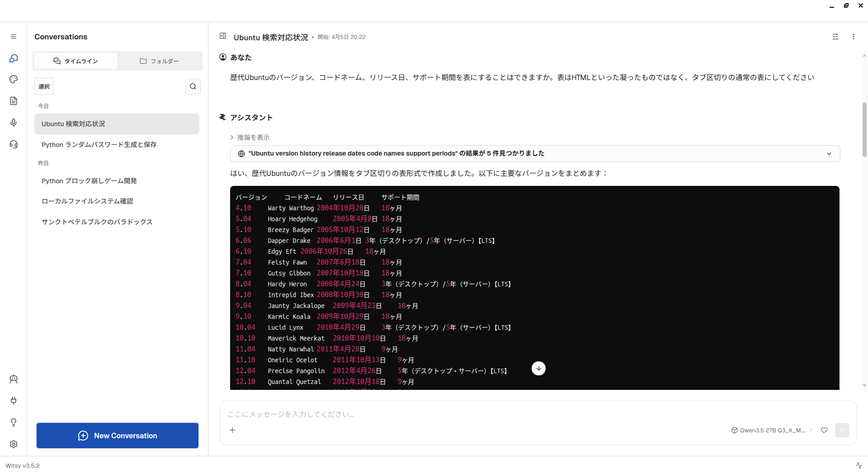Click the lightbulb icon in sidebar
The width and height of the screenshot is (868, 474).
pos(14,422)
